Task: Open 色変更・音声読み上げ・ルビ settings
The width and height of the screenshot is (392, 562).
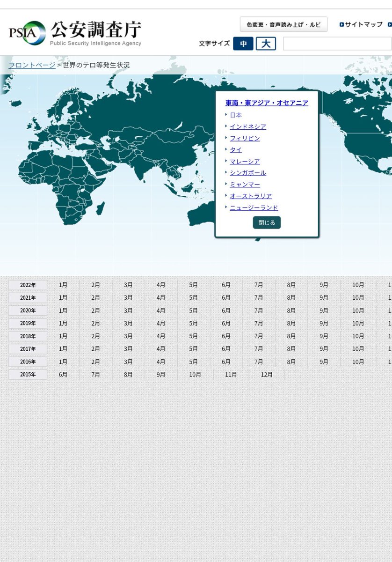Action: tap(283, 24)
